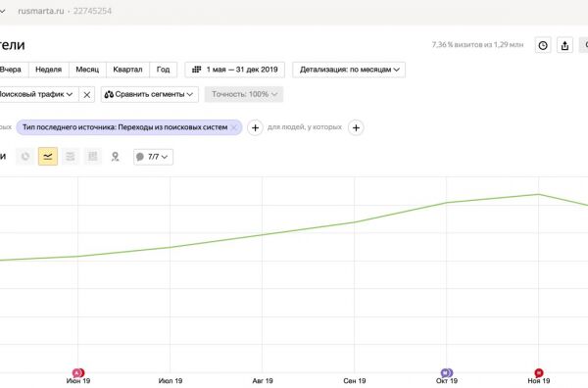Select the Месяц period tab
Image resolution: width=588 pixels, height=388 pixels.
tap(87, 70)
